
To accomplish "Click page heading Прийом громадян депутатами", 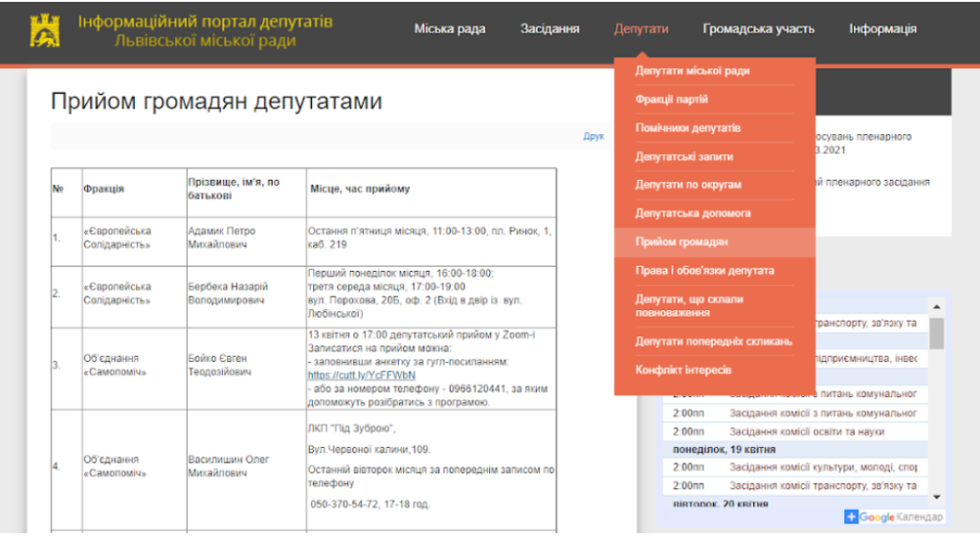I will point(216,101).
